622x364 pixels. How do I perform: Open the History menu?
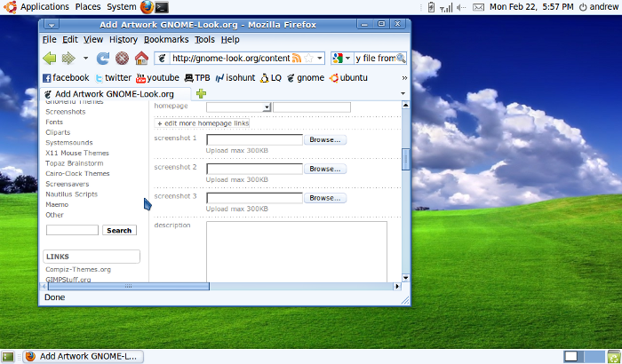[124, 40]
